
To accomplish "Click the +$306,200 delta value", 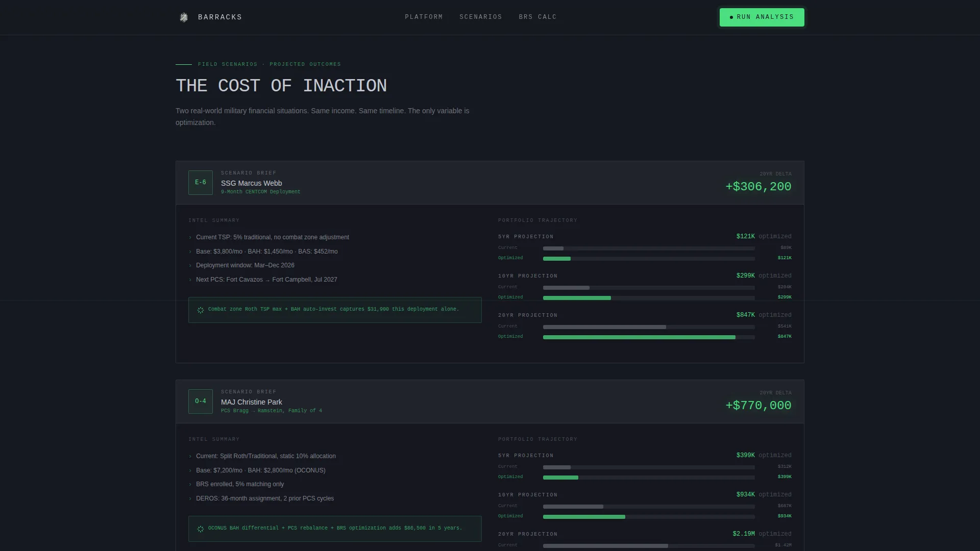I will [x=758, y=187].
